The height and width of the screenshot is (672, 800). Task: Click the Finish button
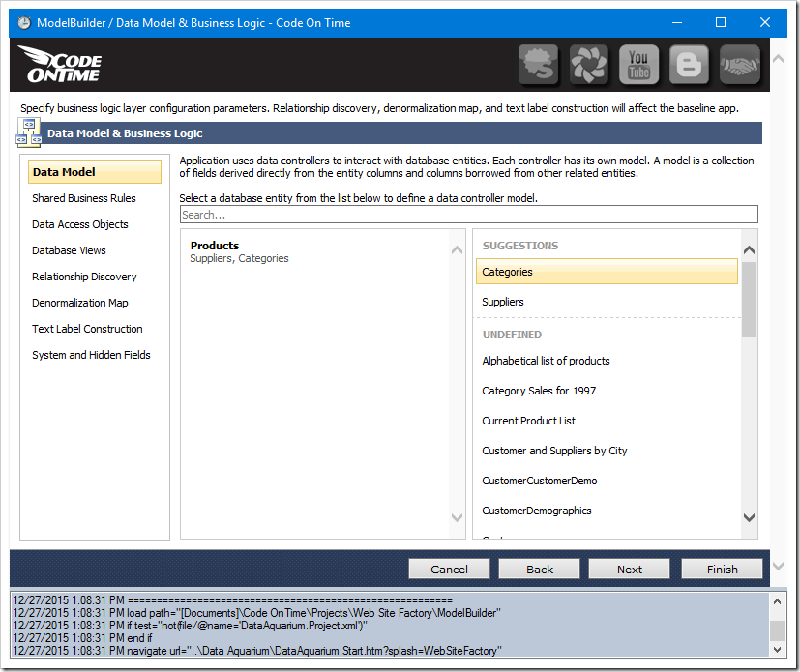(722, 569)
